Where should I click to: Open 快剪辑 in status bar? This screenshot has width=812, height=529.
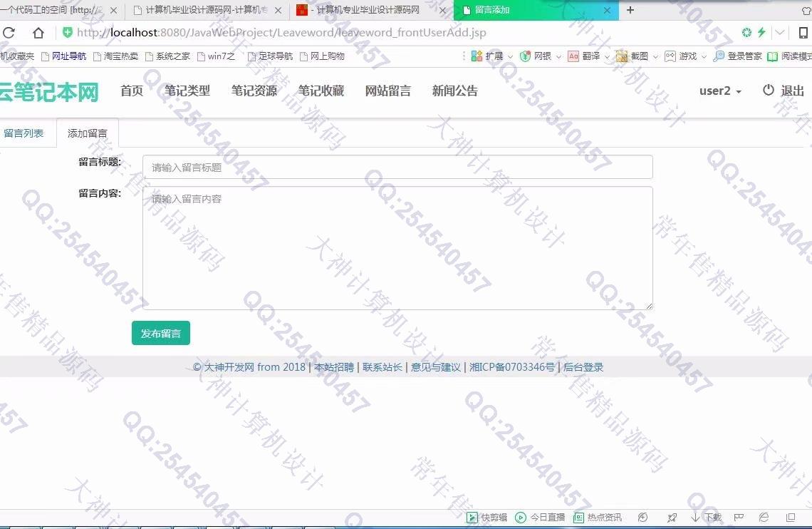coord(486,517)
